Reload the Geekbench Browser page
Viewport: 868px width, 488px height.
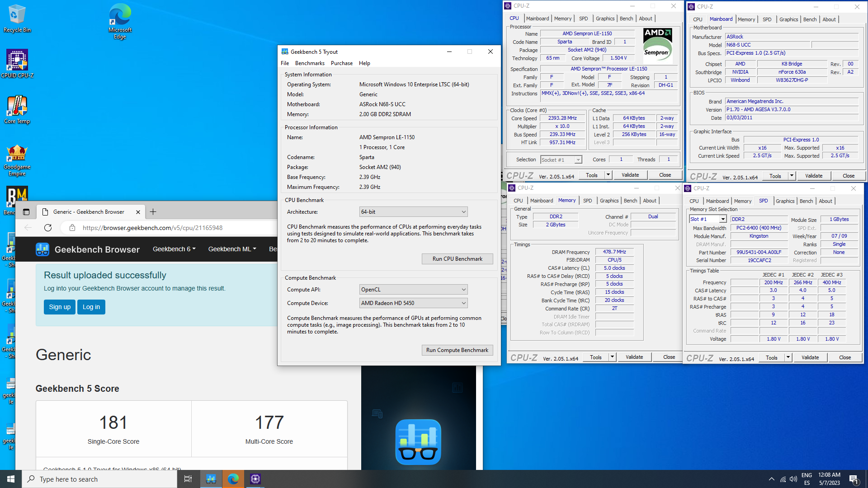pyautogui.click(x=48, y=228)
